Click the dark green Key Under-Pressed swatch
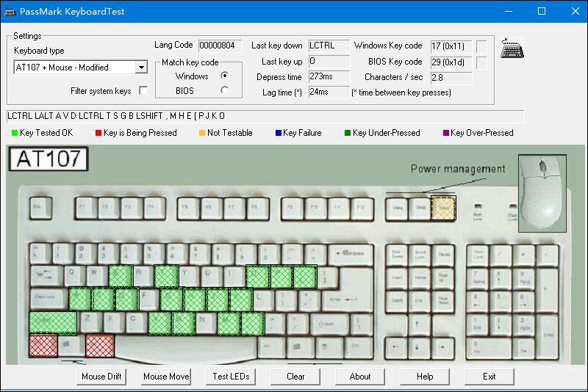This screenshot has width=588, height=392. pyautogui.click(x=347, y=133)
